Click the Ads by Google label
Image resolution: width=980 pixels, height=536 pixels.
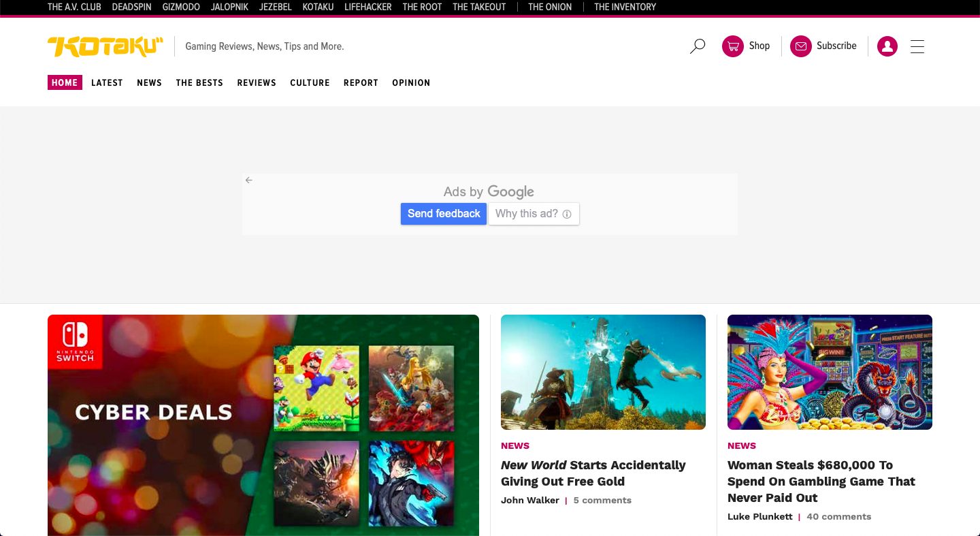tap(489, 191)
